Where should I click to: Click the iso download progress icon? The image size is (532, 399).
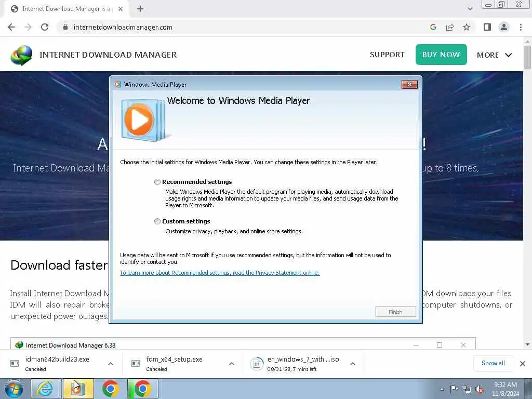(x=257, y=364)
